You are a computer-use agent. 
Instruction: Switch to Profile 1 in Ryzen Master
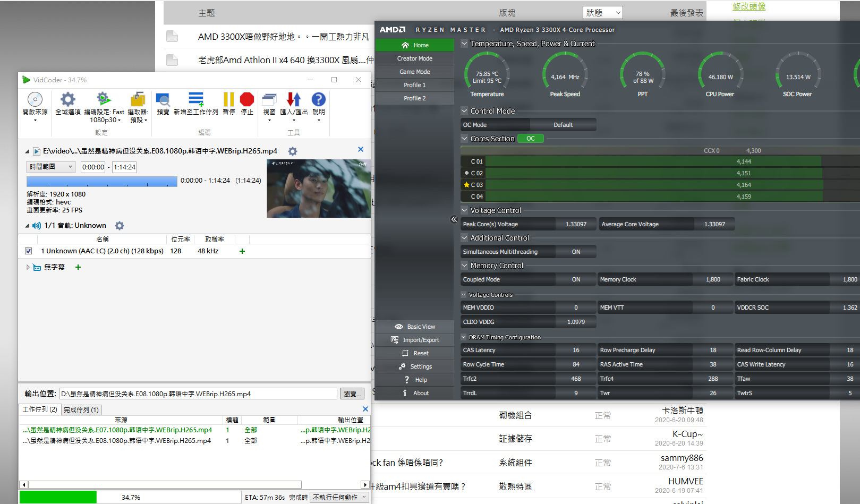tap(415, 85)
